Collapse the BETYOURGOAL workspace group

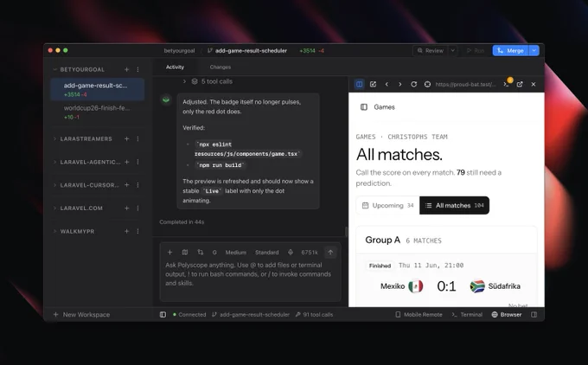click(55, 69)
